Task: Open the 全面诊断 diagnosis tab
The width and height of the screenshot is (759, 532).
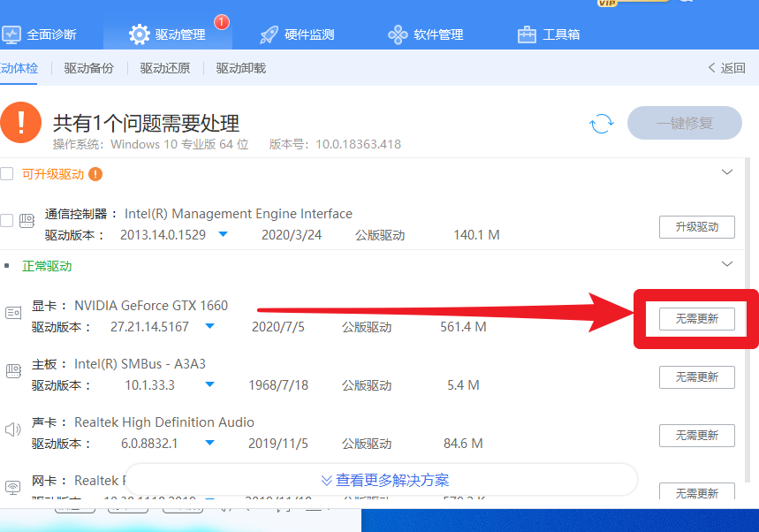Action: [40, 34]
